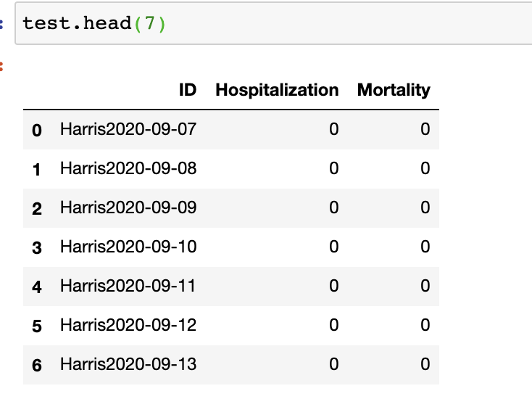Click the Harris2020-09-13 ID cell

click(128, 364)
